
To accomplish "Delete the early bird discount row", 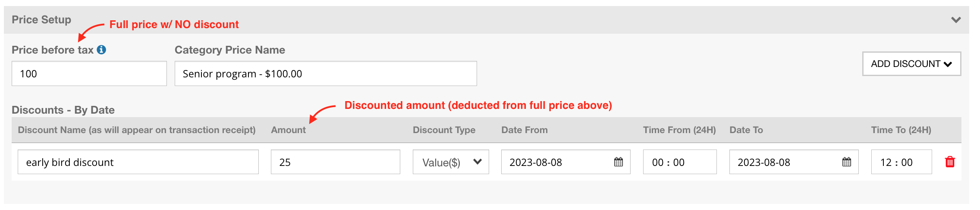I will pos(950,162).
